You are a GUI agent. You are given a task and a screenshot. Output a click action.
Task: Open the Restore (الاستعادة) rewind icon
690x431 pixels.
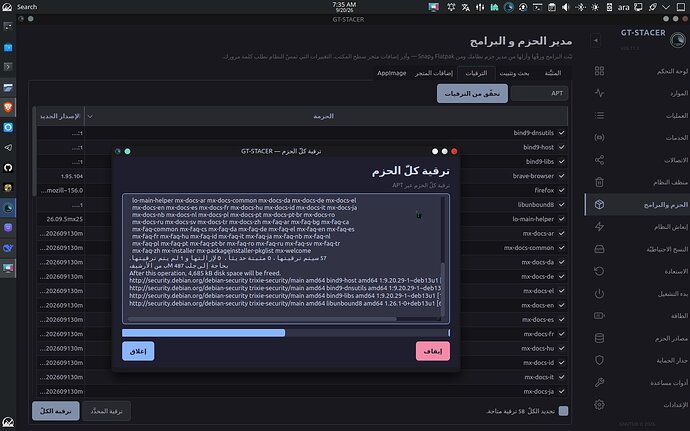(x=599, y=271)
